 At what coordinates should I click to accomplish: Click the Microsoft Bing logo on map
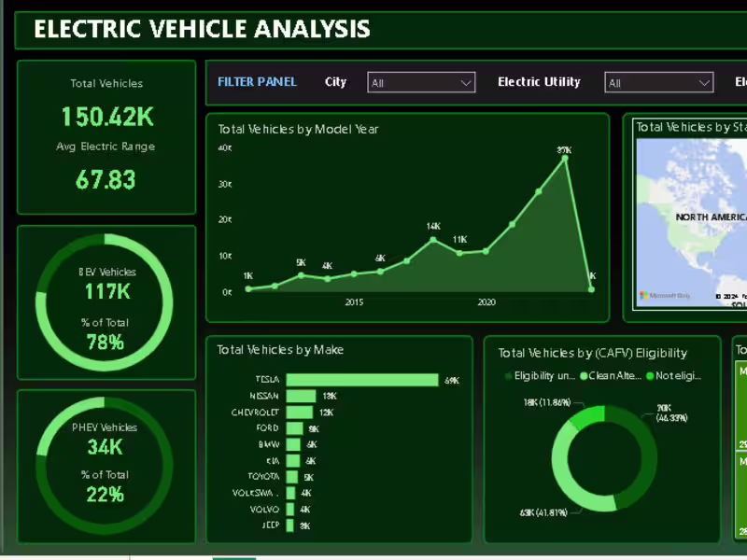[x=665, y=295]
